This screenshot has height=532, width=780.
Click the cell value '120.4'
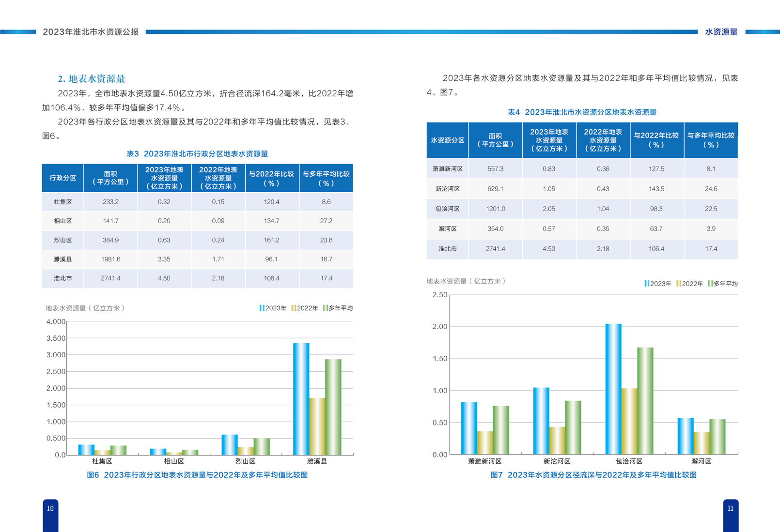pyautogui.click(x=272, y=202)
